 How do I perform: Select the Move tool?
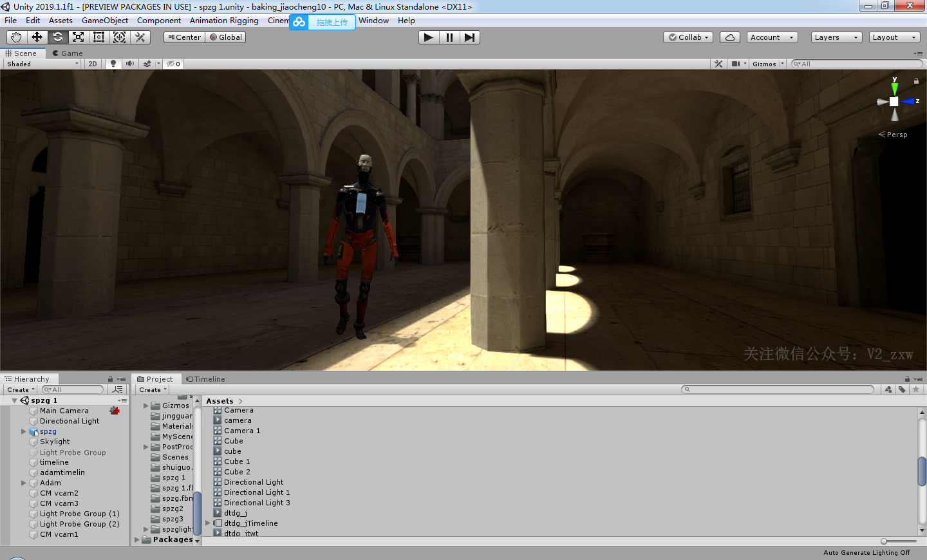click(x=37, y=37)
